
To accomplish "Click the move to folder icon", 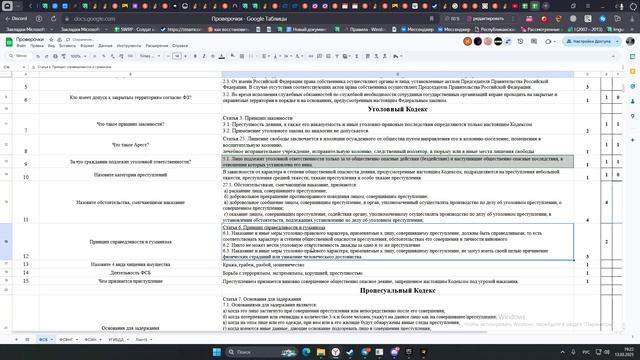I will [x=60, y=40].
